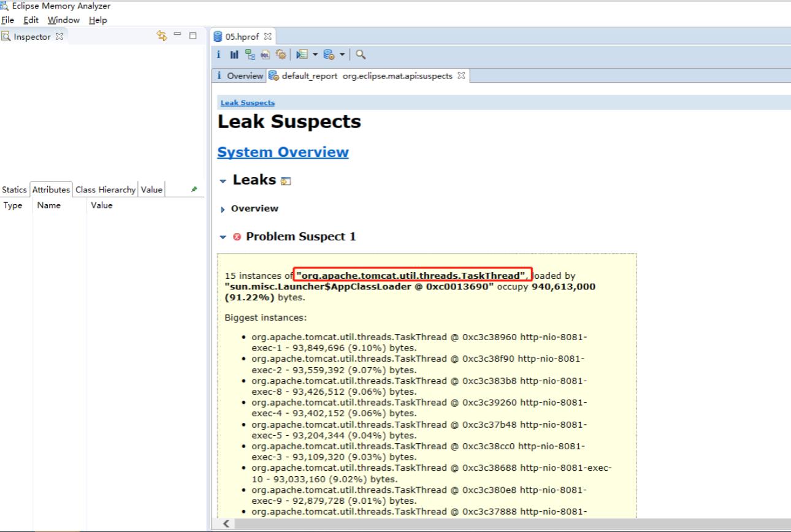Select the TaskThread @ 0xc3c383b8 entry
791x532 pixels.
click(419, 386)
